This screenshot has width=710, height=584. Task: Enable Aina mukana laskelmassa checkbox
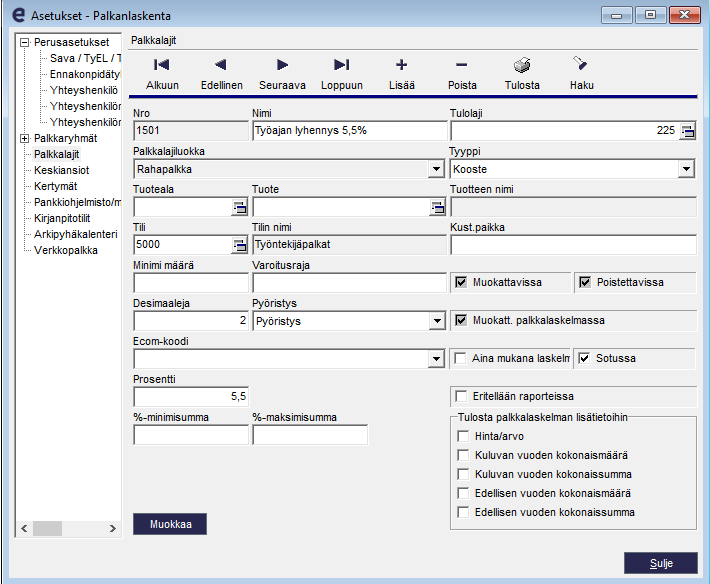460,359
